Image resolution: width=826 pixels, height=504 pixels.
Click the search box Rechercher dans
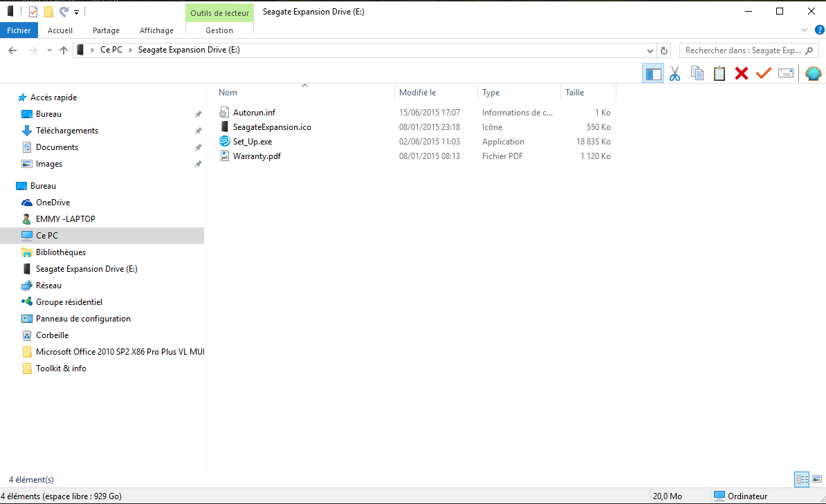point(743,50)
